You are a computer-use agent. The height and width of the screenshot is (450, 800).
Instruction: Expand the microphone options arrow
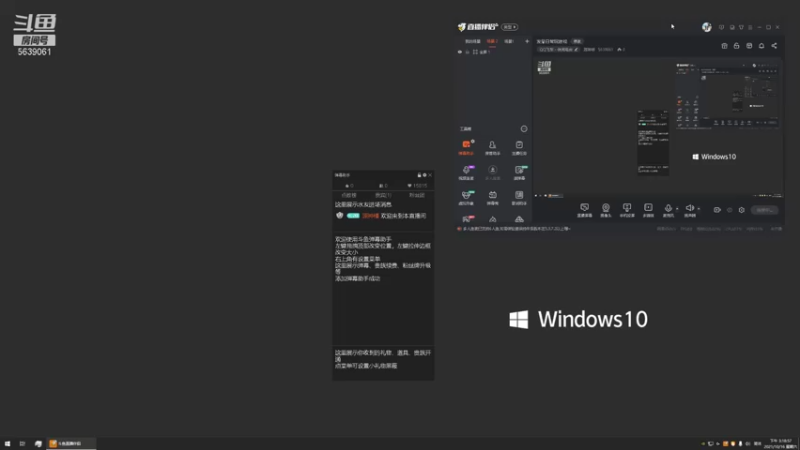click(x=677, y=209)
